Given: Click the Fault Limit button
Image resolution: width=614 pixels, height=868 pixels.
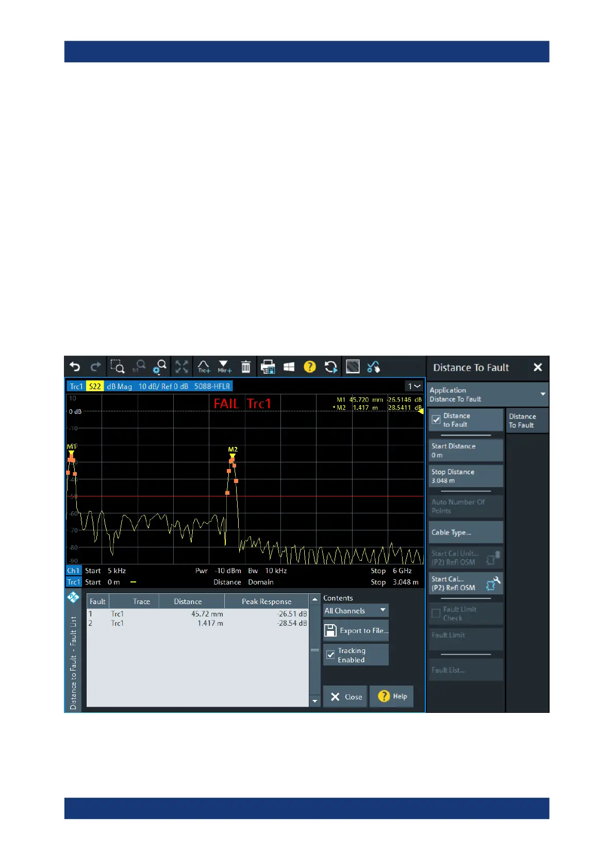Looking at the screenshot, I should (x=466, y=639).
